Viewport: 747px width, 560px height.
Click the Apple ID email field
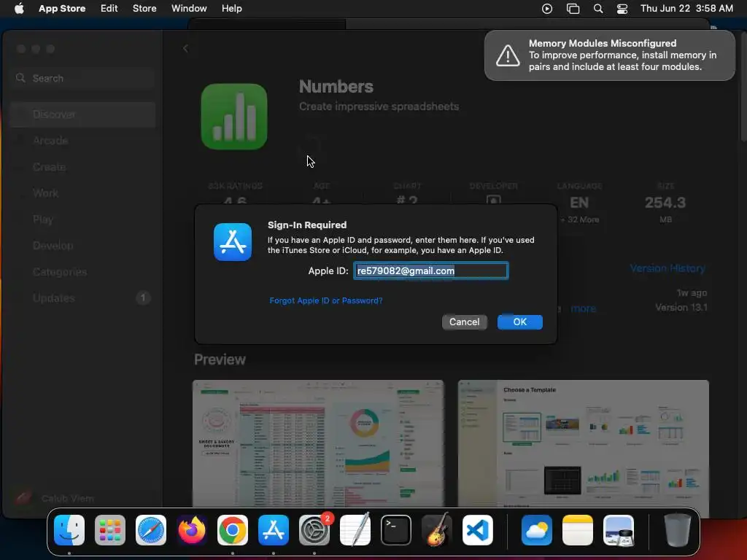coord(430,271)
